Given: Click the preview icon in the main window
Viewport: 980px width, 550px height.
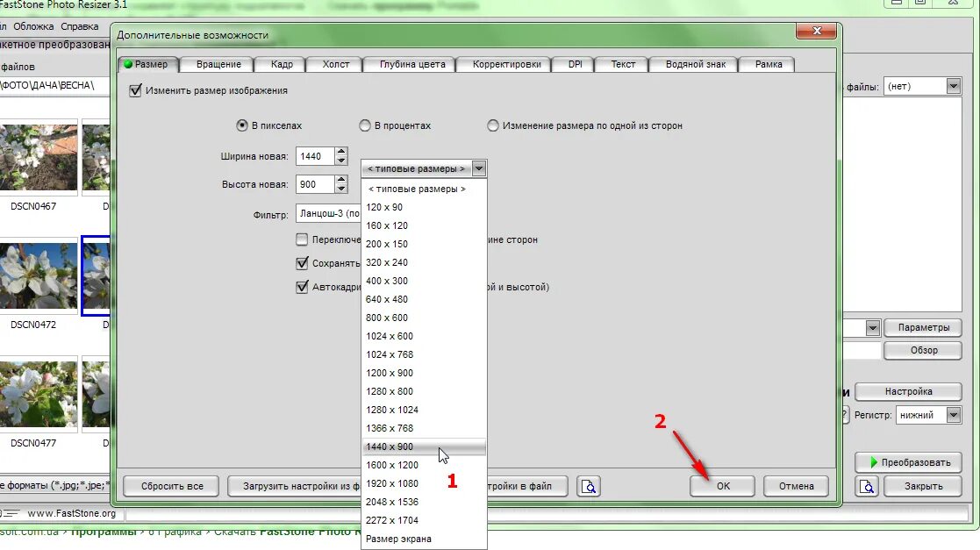Looking at the screenshot, I should [x=867, y=486].
